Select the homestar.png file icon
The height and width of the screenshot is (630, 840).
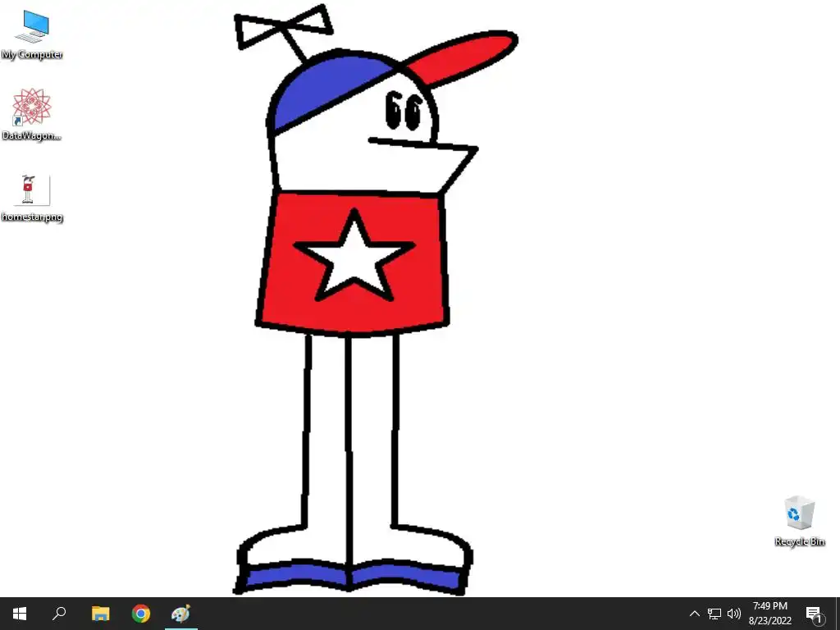point(32,190)
